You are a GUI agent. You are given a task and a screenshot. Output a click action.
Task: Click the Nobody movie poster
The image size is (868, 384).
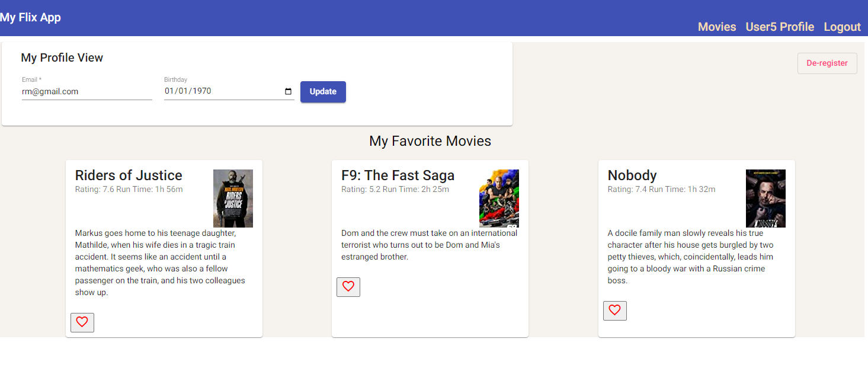(x=765, y=198)
